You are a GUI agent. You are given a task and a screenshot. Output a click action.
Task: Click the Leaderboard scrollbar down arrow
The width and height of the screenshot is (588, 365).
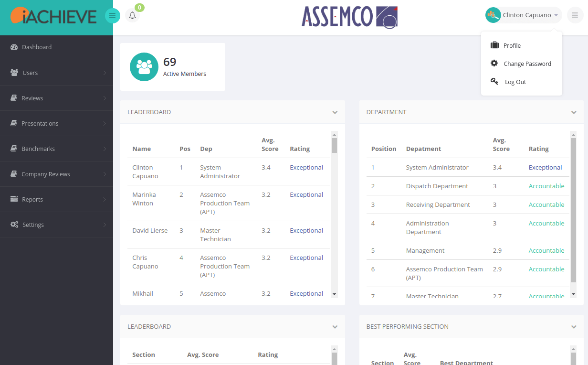click(334, 294)
